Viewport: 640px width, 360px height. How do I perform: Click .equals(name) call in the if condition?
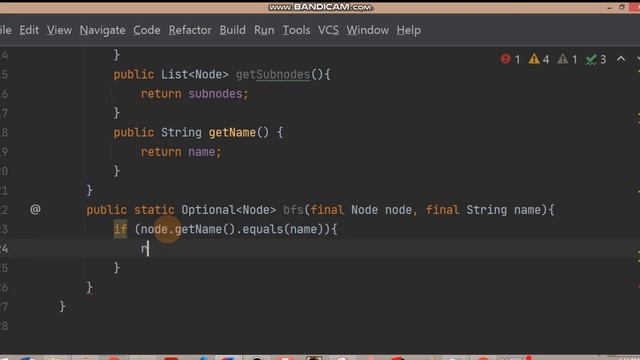point(280,229)
